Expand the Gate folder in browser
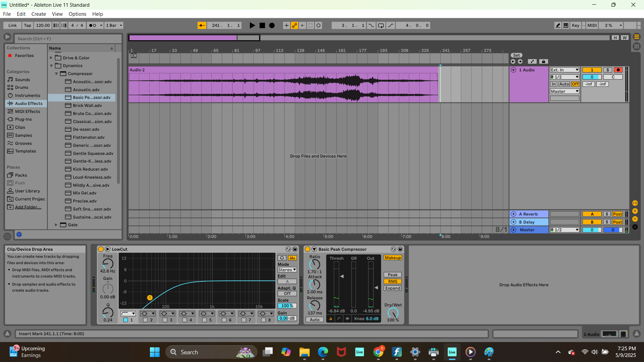The height and width of the screenshot is (362, 644). point(56,225)
